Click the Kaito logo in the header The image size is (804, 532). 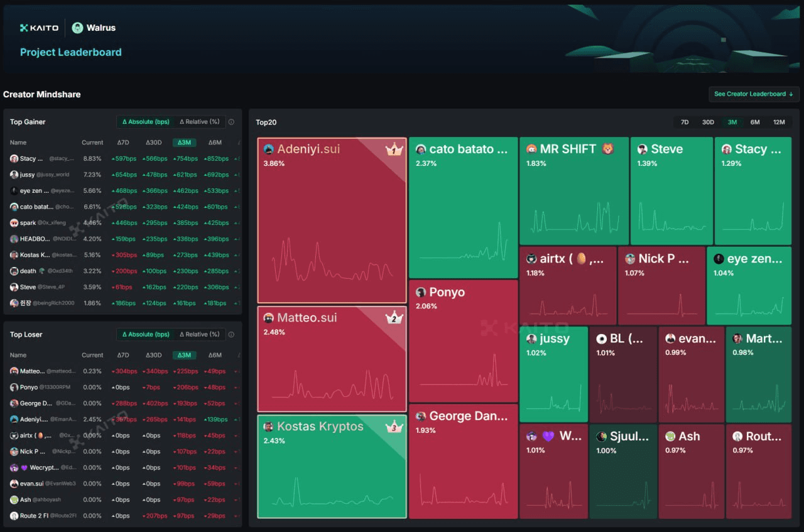(39, 28)
